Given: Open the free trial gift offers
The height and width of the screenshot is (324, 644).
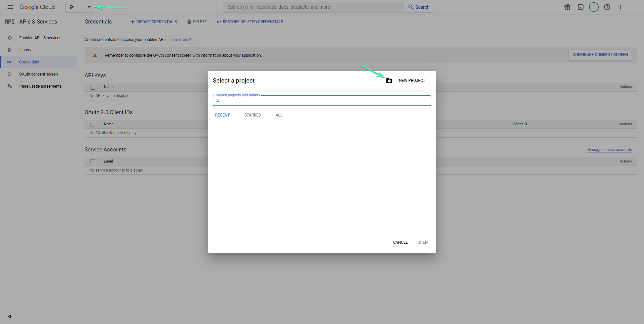Looking at the screenshot, I should (567, 7).
